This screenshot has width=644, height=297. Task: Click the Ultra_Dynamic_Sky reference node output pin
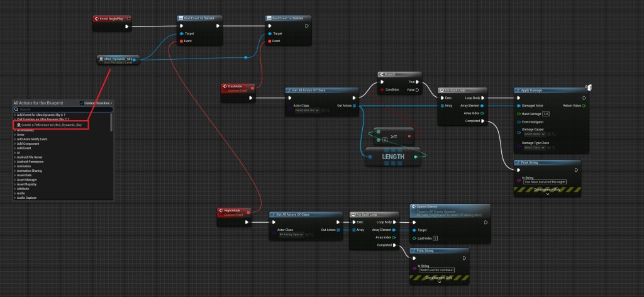pos(135,60)
